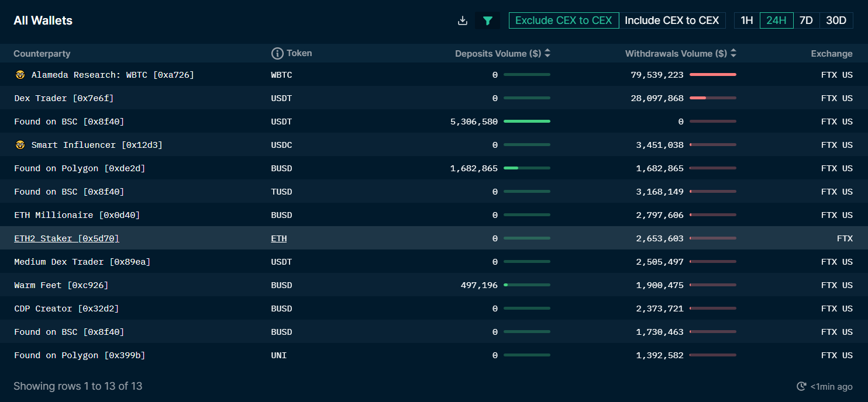Open Warm Feet [0xc926] wallet

point(61,285)
